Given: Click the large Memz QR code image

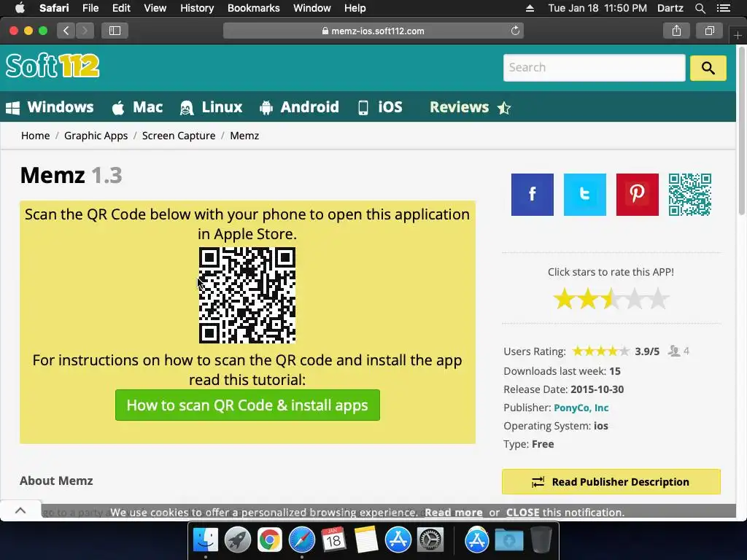Looking at the screenshot, I should click(x=247, y=295).
